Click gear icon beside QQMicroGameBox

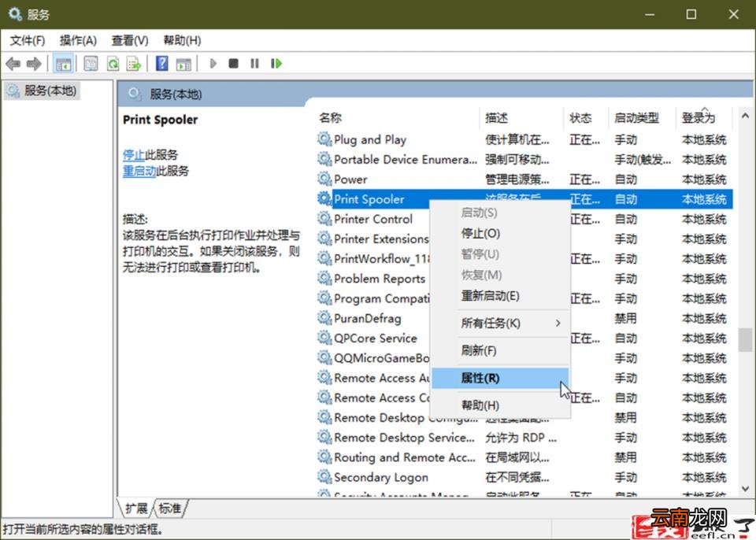click(324, 357)
